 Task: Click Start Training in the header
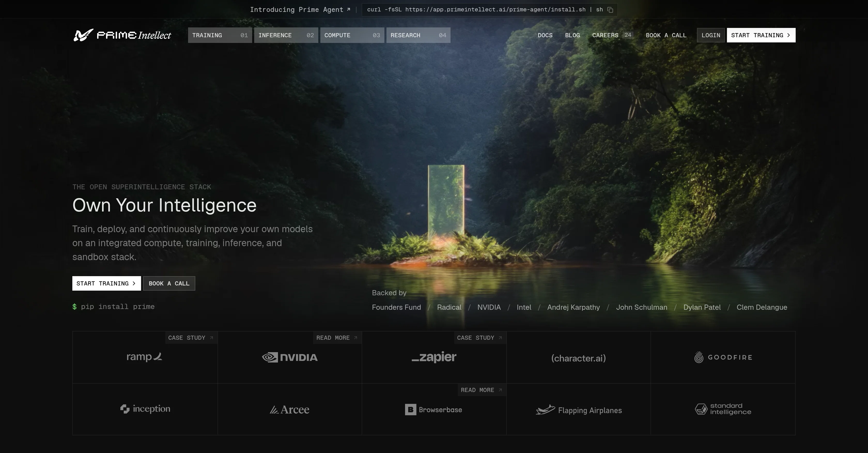761,35
